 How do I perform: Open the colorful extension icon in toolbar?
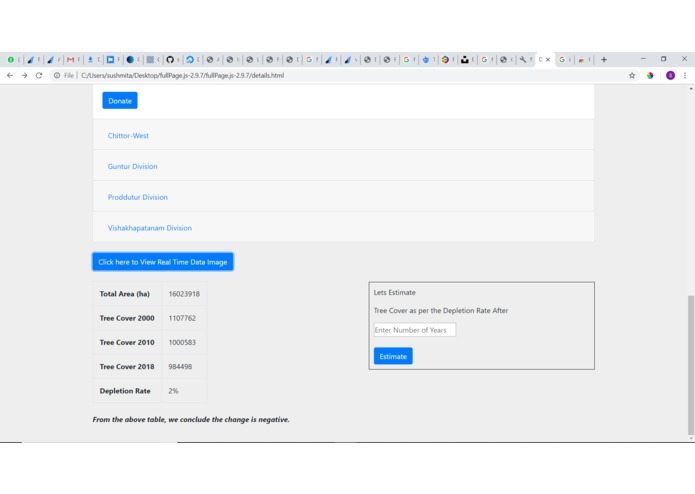(x=650, y=75)
